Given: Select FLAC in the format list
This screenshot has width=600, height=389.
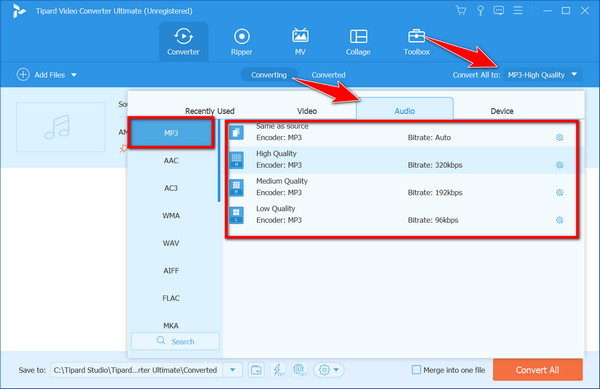Looking at the screenshot, I should 171,298.
